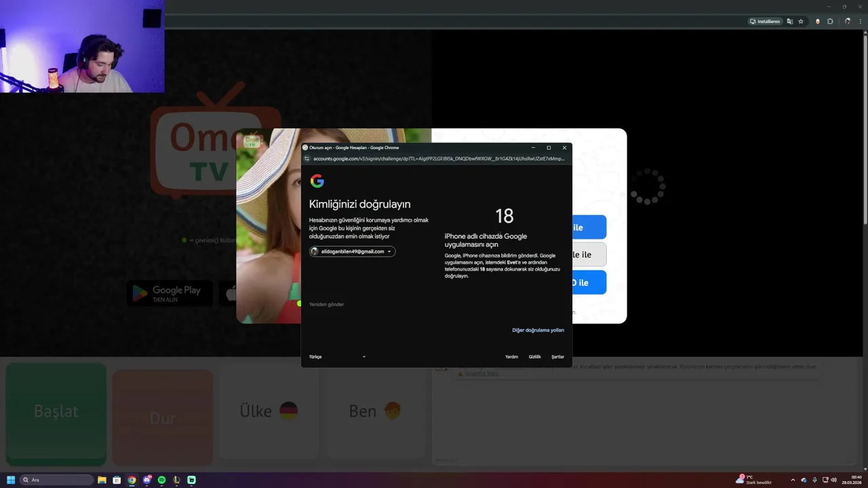Open the Extensions puzzle icon
The width and height of the screenshot is (868, 488).
tap(830, 21)
